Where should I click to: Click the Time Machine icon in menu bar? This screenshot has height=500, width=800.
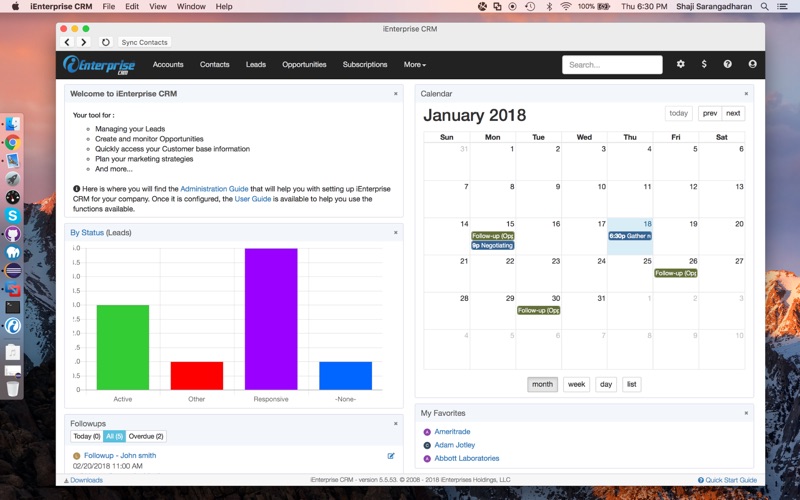coord(531,7)
